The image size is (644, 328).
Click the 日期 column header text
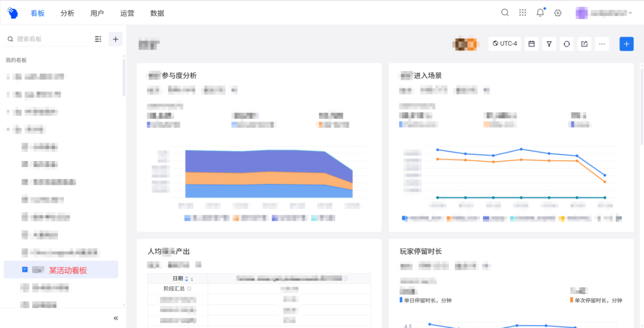point(178,279)
